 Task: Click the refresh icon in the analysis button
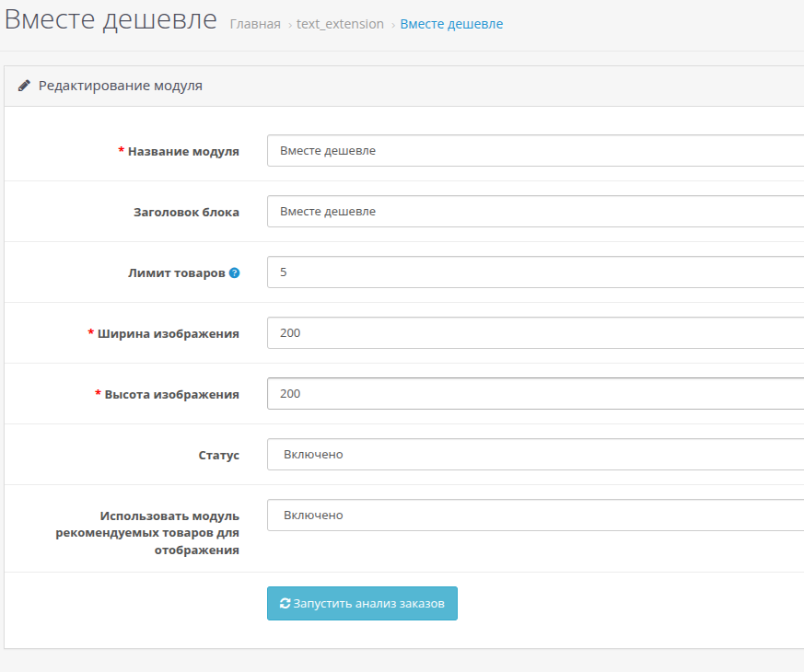285,604
